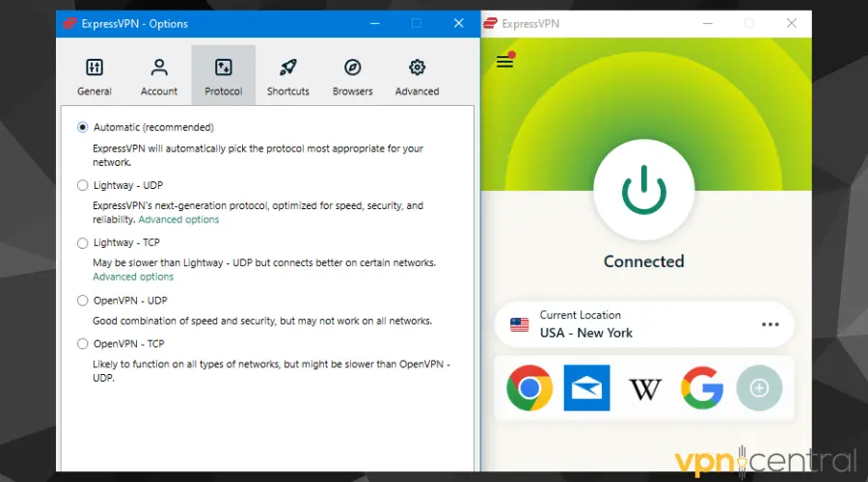Click USA flag in current location
Image resolution: width=868 pixels, height=482 pixels.
519,325
